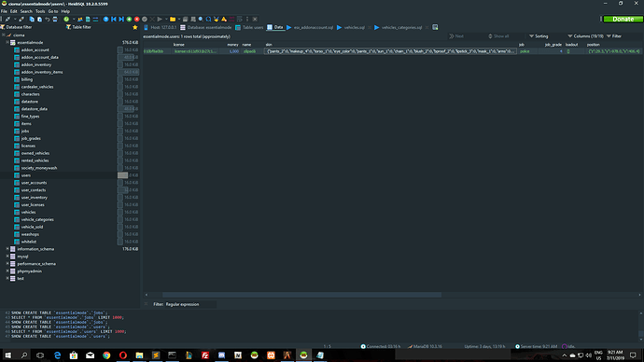The width and height of the screenshot is (644, 362).
Task: Open the Tools menu
Action: pos(40,11)
